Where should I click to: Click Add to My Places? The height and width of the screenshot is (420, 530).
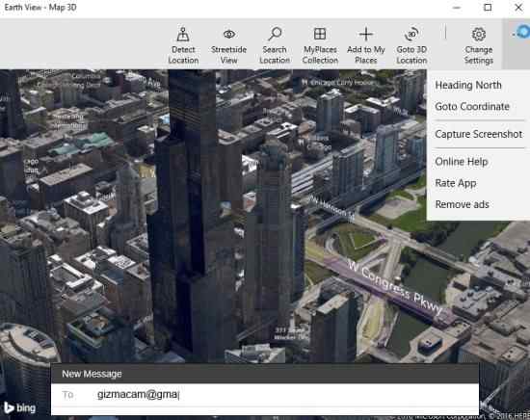(x=366, y=45)
